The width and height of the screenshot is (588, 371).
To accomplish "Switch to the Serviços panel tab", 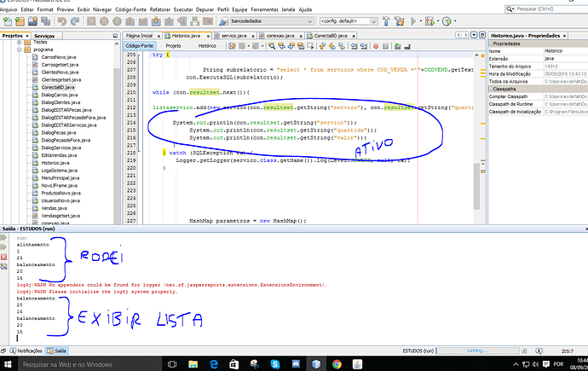I will coord(44,36).
